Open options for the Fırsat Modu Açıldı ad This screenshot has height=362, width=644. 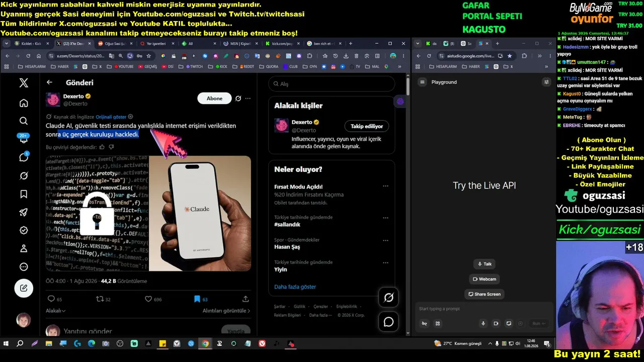tap(385, 186)
